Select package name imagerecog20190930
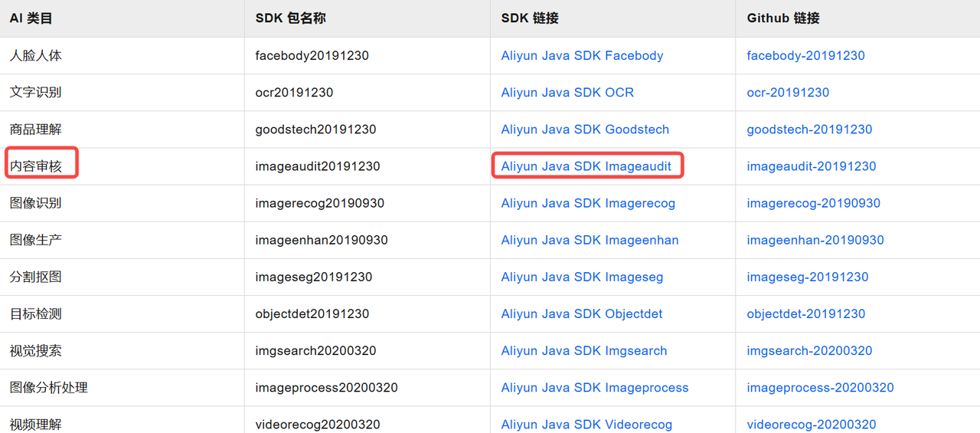Image resolution: width=980 pixels, height=433 pixels. [x=319, y=203]
